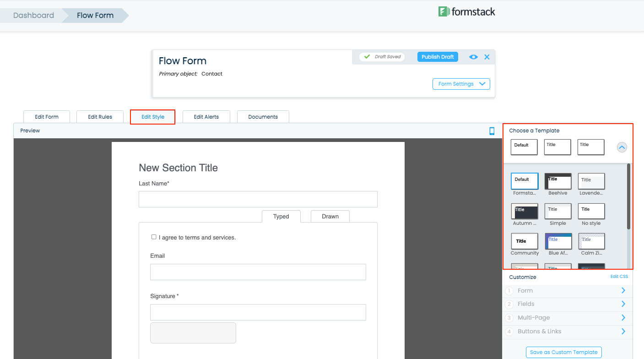Select the Autumn template thumbnail

(x=524, y=212)
